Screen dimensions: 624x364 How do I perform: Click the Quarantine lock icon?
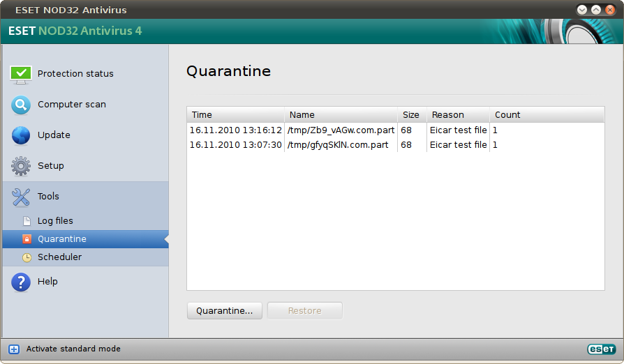(27, 239)
